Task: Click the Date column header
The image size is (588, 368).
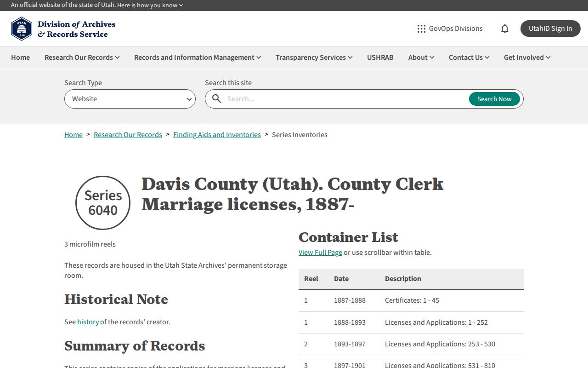Action: click(341, 279)
